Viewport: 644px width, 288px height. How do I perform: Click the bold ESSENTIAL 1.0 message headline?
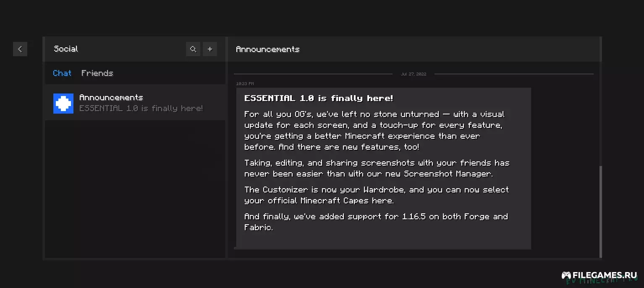coord(319,99)
